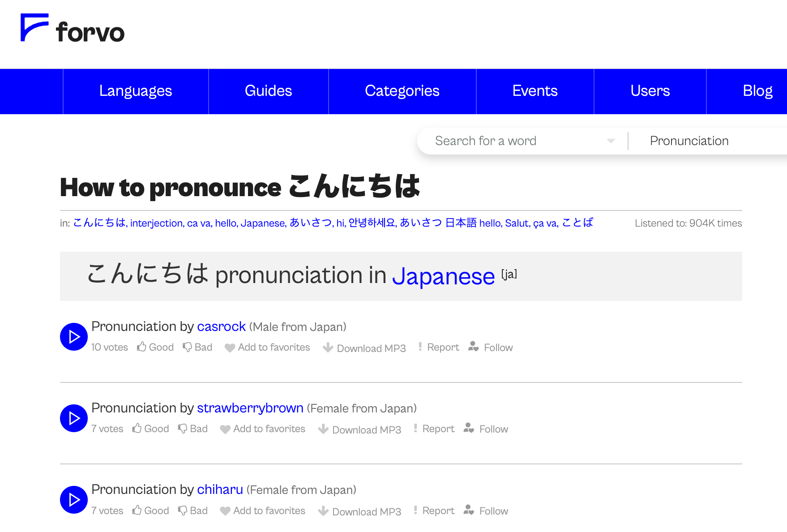
Task: Open the 'hi' tag link
Action: [340, 223]
